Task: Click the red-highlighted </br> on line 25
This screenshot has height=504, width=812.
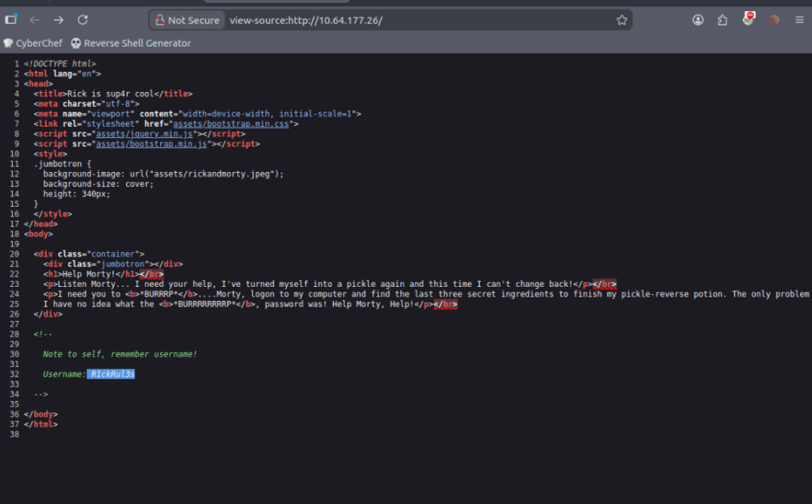Action: (446, 304)
